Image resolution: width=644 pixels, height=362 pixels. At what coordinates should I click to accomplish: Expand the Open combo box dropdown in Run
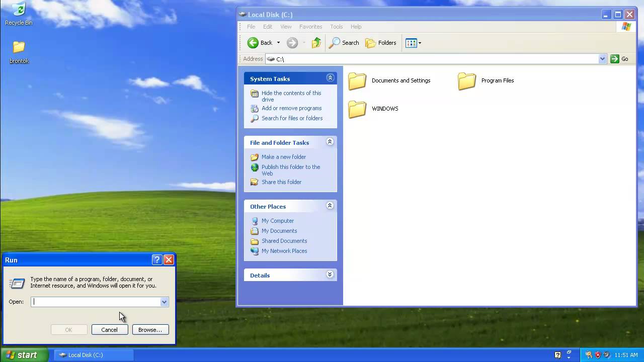(x=164, y=302)
